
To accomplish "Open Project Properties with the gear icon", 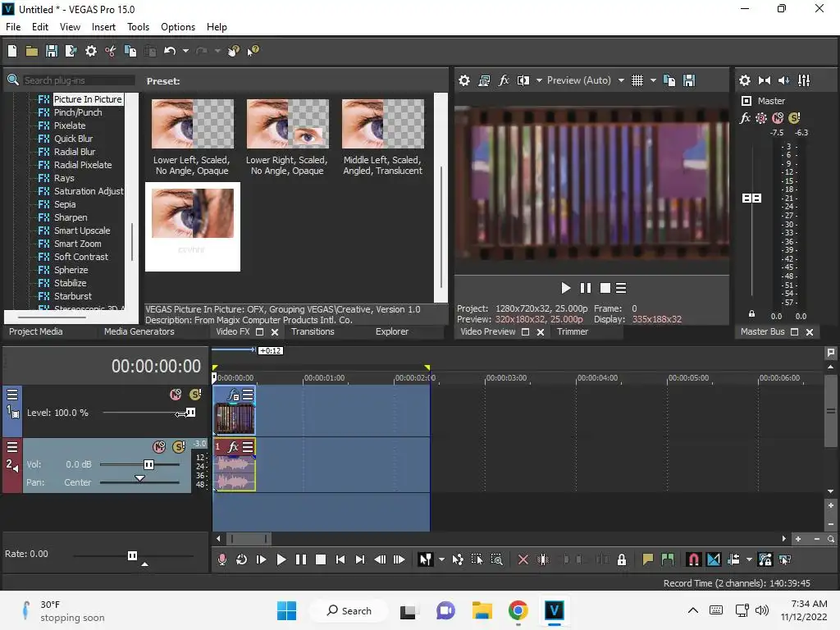I will [x=91, y=51].
